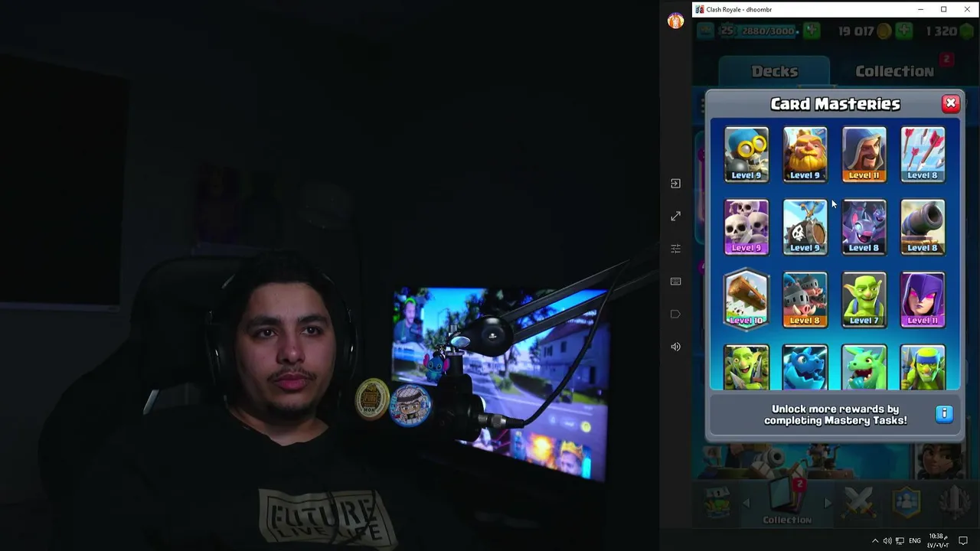Open the taskbar volume control
This screenshot has width=980, height=551.
pos(887,541)
